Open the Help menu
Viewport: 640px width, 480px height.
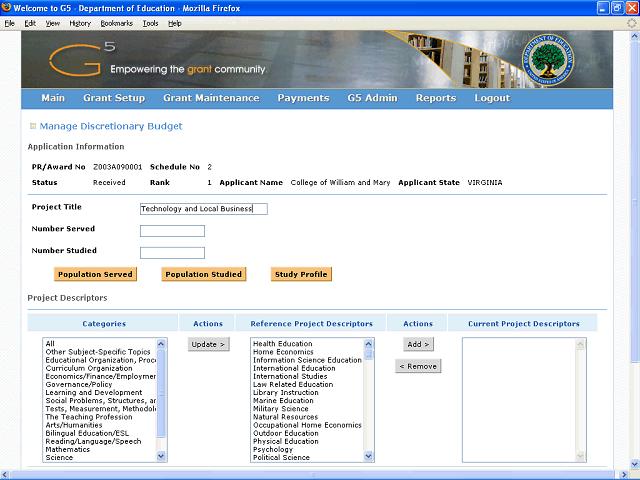click(175, 23)
